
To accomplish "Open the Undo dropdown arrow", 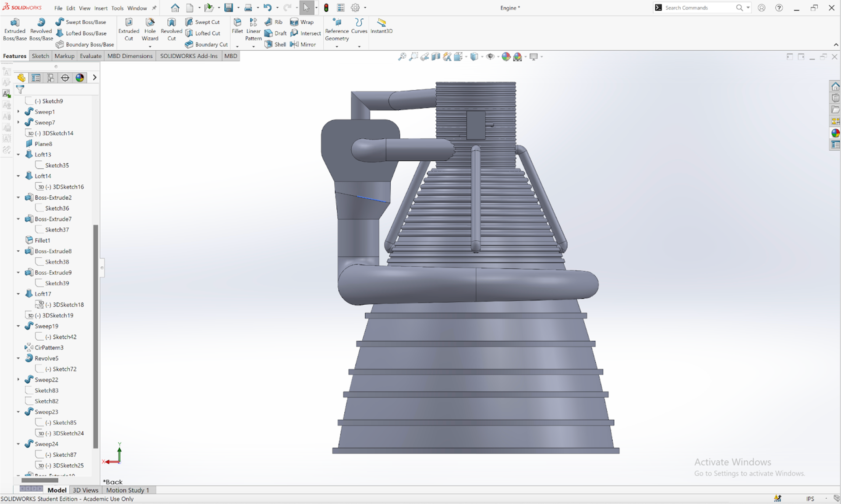I will [277, 8].
